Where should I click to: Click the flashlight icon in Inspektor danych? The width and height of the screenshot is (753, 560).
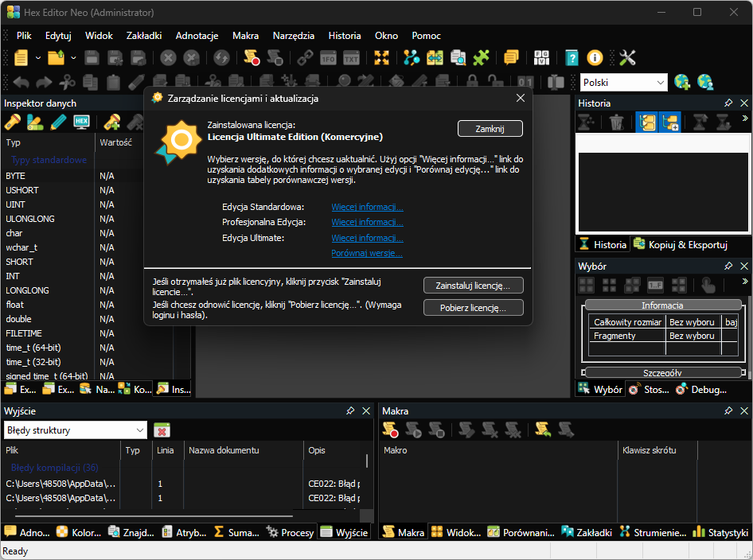(x=13, y=122)
